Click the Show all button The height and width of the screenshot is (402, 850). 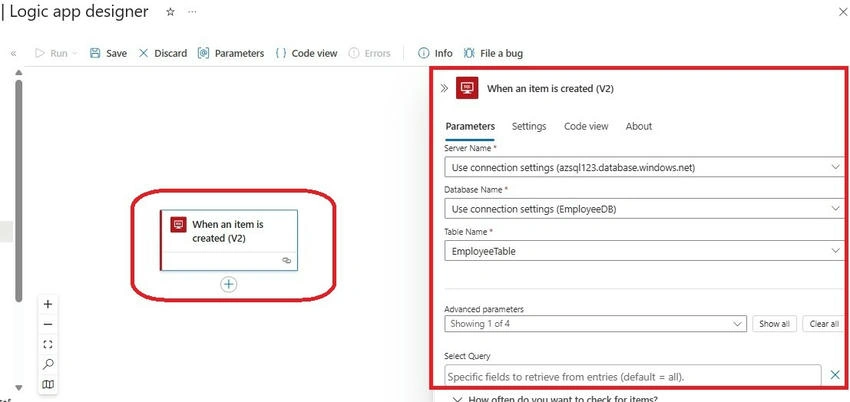[774, 323]
